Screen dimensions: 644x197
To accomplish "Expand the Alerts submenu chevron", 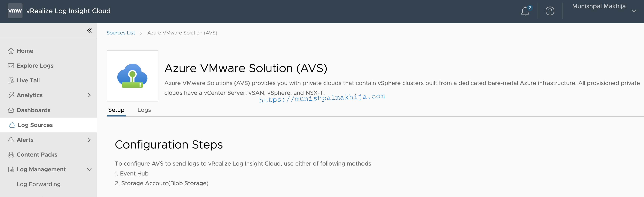I will (x=89, y=140).
